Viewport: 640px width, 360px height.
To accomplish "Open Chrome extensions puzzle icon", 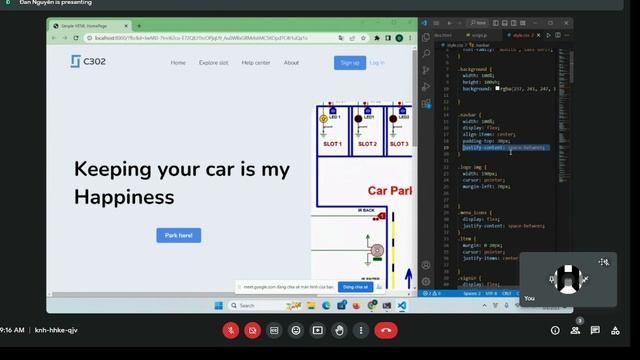I will [x=377, y=38].
